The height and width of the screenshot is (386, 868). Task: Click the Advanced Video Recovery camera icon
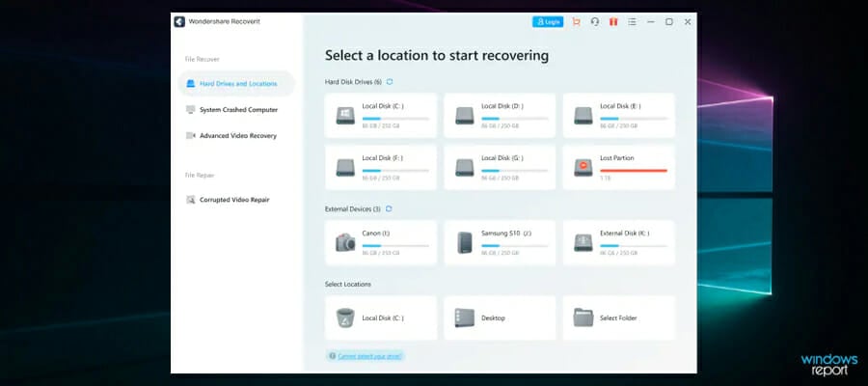point(190,136)
